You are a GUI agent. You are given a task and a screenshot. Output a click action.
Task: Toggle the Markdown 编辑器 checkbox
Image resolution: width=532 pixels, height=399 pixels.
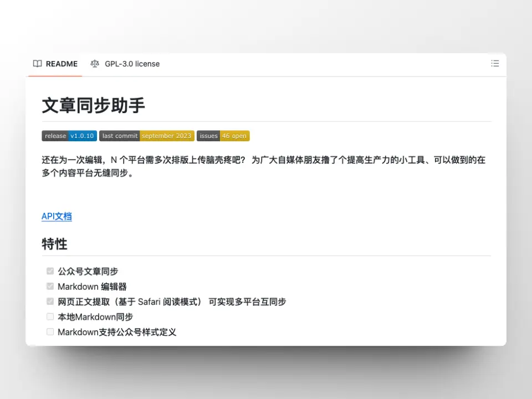(x=50, y=287)
